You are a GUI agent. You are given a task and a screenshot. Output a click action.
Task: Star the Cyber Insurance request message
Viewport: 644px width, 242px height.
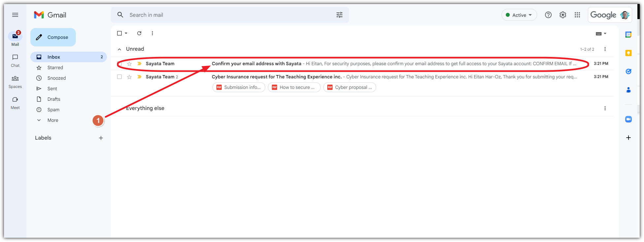click(129, 77)
